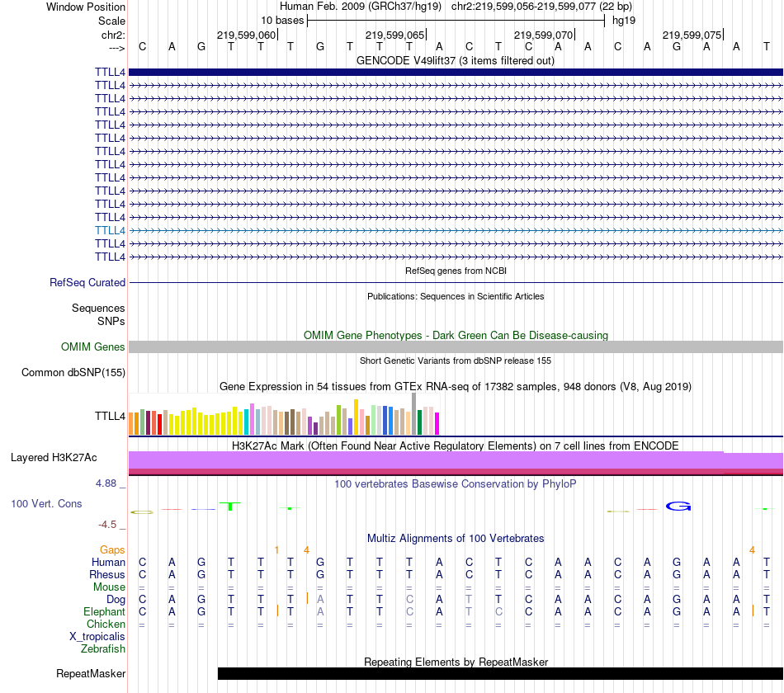This screenshot has width=784, height=693.
Task: Click position marker 219,599,070
Action: [543, 35]
